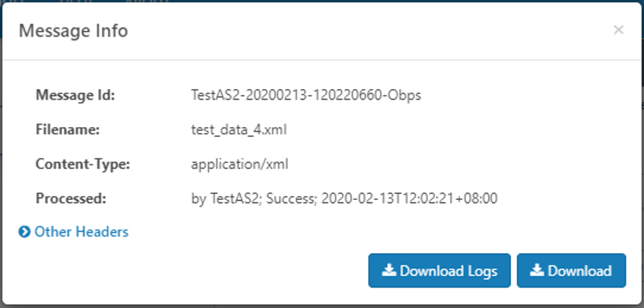This screenshot has width=644, height=308.
Task: Close the Message Info dialog
Action: (619, 30)
